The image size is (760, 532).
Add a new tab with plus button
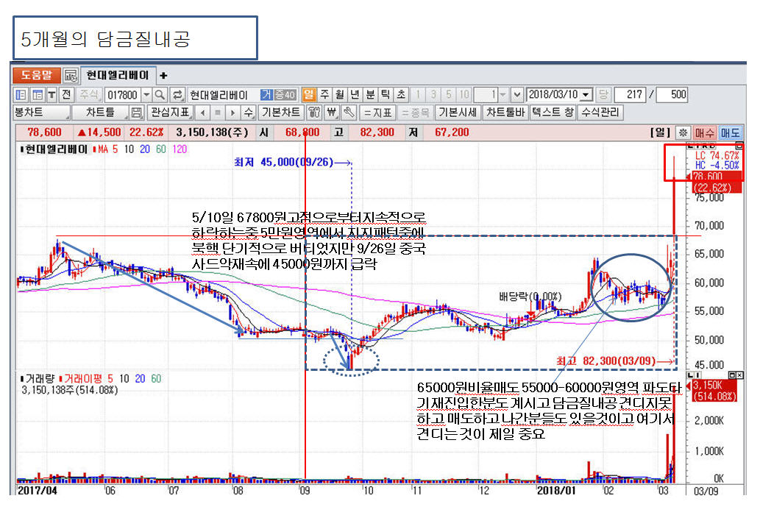[x=163, y=75]
